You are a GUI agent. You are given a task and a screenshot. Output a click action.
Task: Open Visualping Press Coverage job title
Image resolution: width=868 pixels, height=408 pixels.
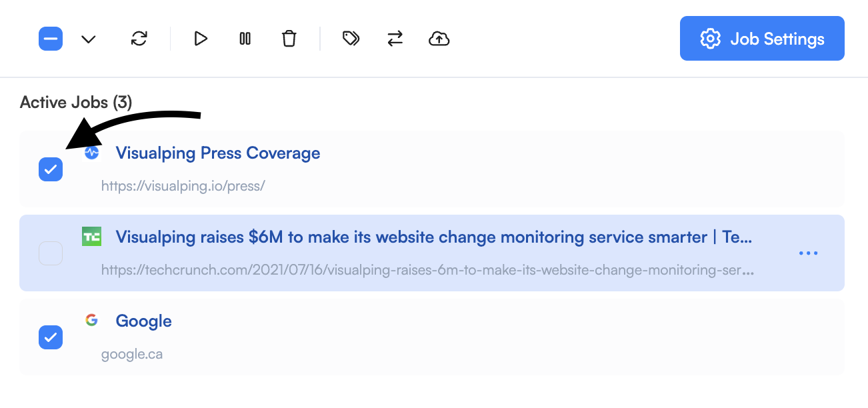pyautogui.click(x=218, y=153)
